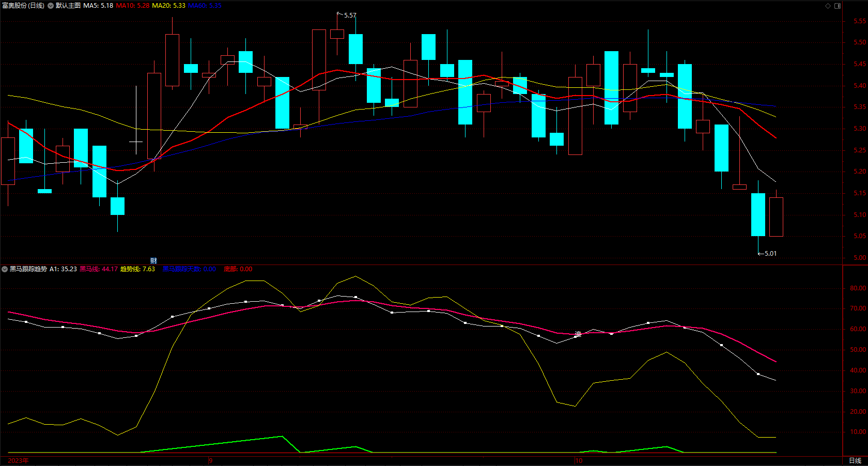Select the 黑马跟踪趋势 indicator name
868x466 pixels.
(28, 269)
